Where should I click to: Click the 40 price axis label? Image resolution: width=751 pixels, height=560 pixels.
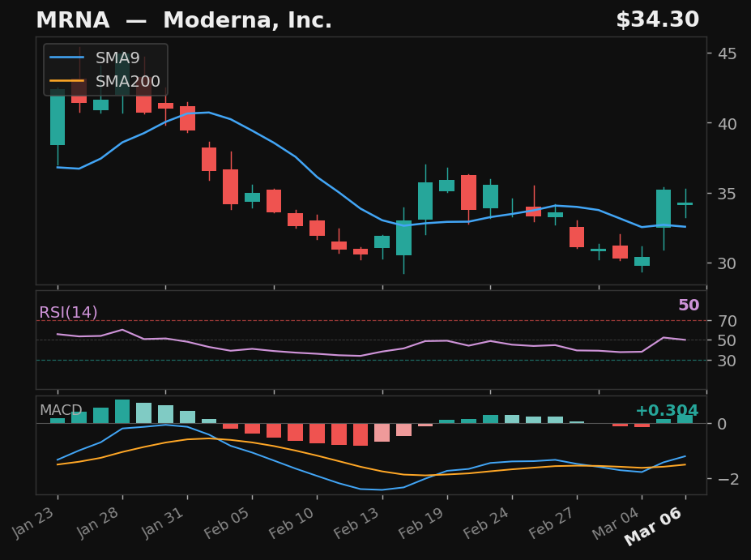tap(727, 124)
